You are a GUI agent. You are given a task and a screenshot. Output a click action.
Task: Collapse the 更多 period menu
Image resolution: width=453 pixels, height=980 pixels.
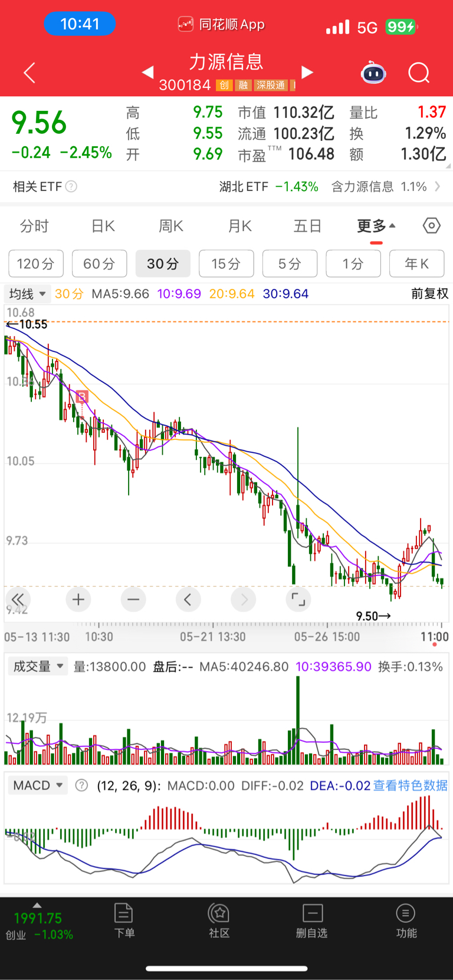[x=376, y=226]
